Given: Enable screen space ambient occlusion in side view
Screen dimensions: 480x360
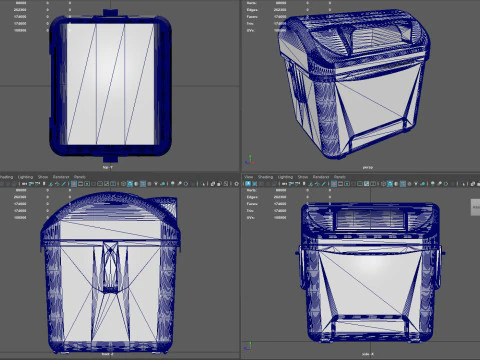Looking at the screenshot, I should coord(433,184).
